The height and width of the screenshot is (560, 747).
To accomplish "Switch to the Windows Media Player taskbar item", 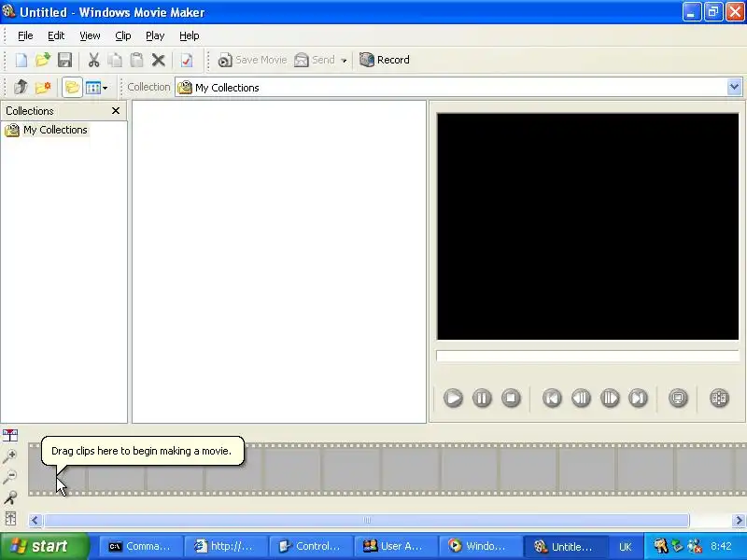I will [x=480, y=546].
